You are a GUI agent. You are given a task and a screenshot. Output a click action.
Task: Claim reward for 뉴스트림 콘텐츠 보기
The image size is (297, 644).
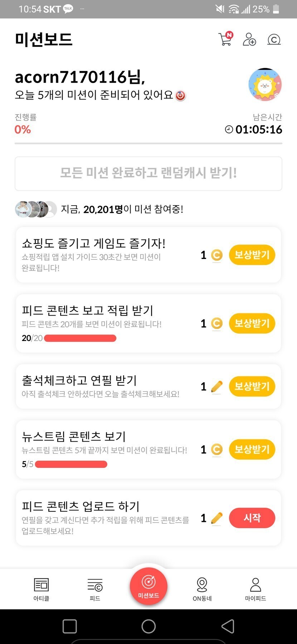252,450
